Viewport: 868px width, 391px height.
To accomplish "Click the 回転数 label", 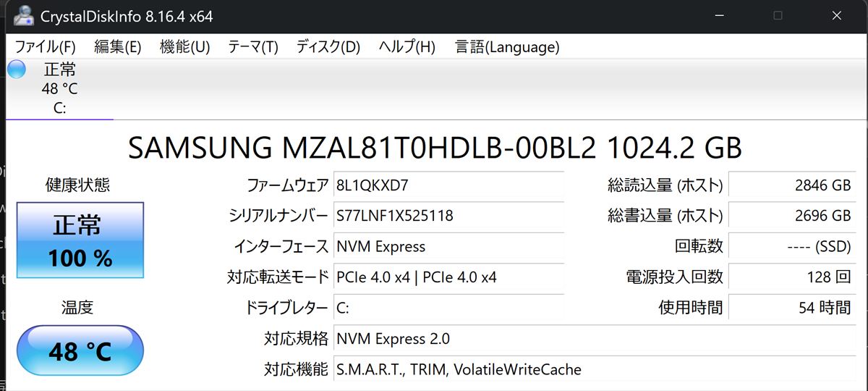I will (699, 246).
